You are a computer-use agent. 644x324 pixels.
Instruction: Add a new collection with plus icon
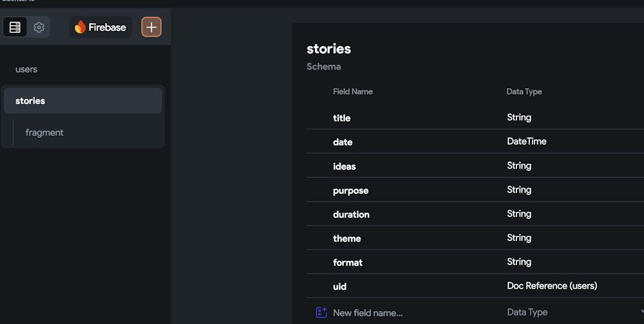click(151, 27)
